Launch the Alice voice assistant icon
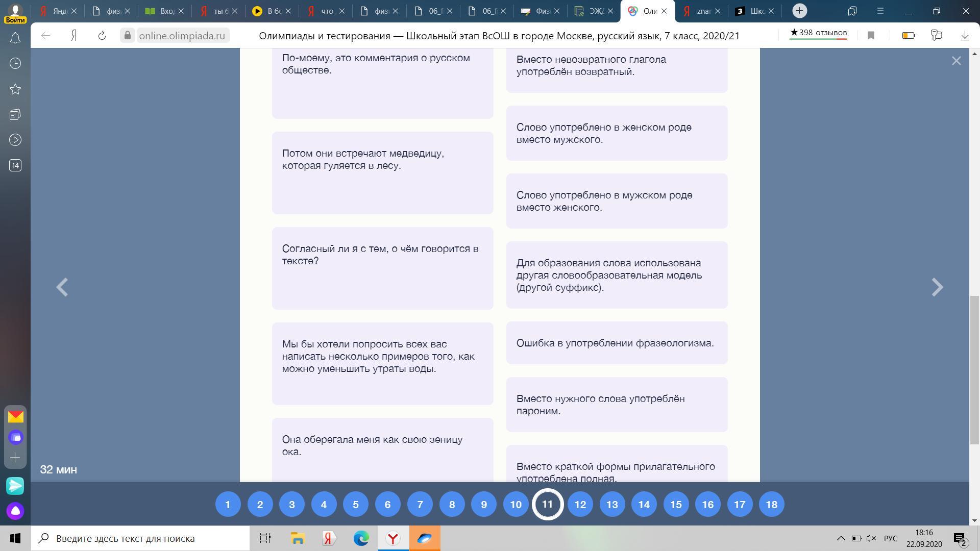The height and width of the screenshot is (551, 980). pos(15,511)
